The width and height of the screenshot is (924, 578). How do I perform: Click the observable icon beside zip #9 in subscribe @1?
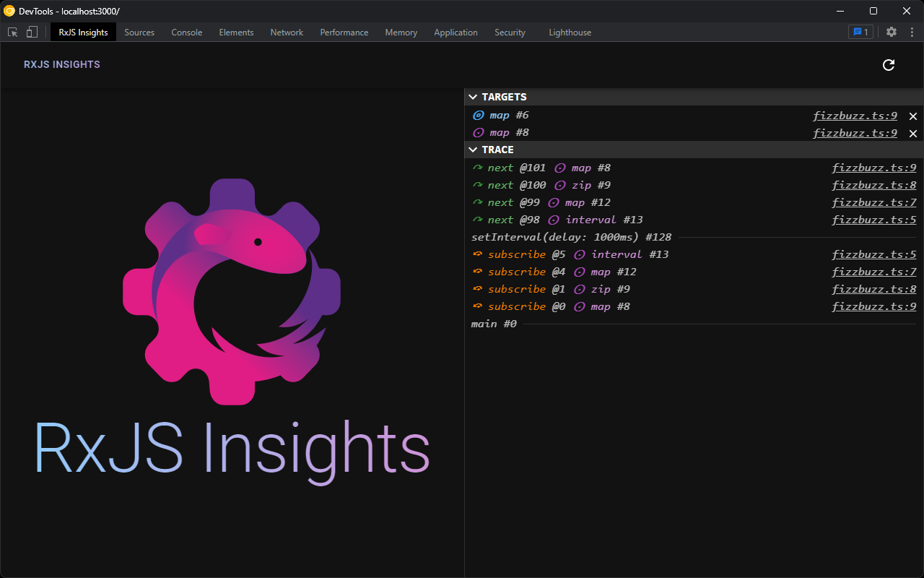580,290
